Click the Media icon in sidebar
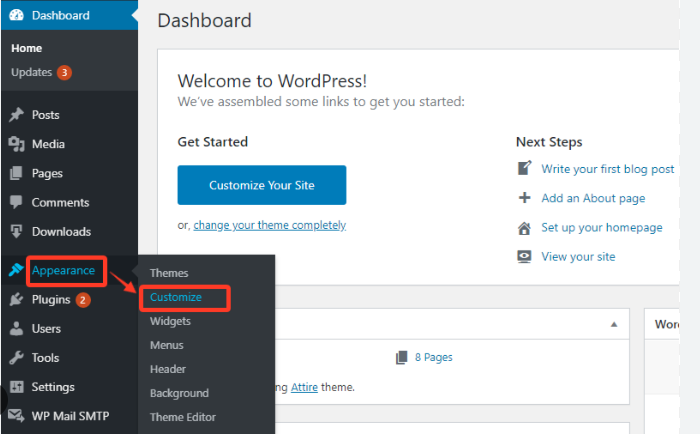Image resolution: width=700 pixels, height=438 pixels. click(x=16, y=144)
